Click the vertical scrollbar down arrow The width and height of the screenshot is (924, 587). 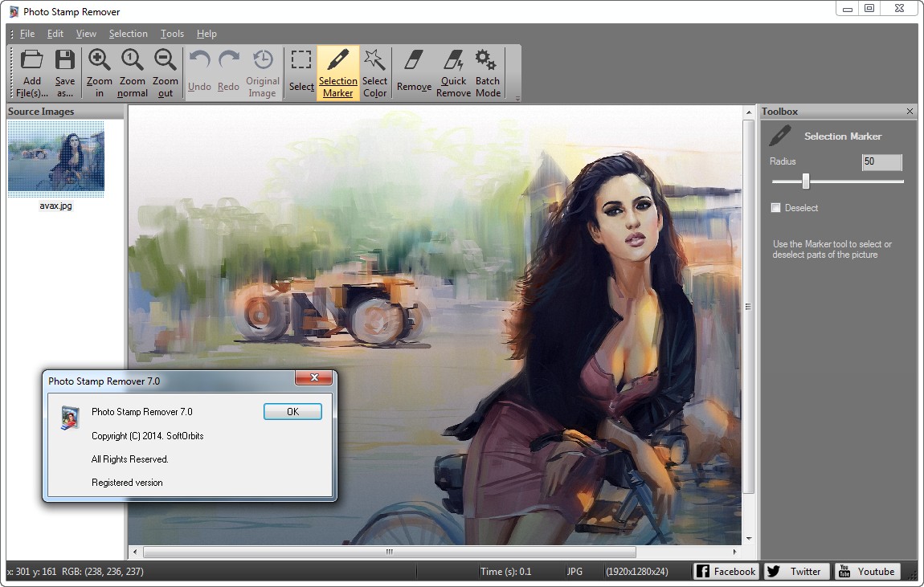tap(748, 539)
